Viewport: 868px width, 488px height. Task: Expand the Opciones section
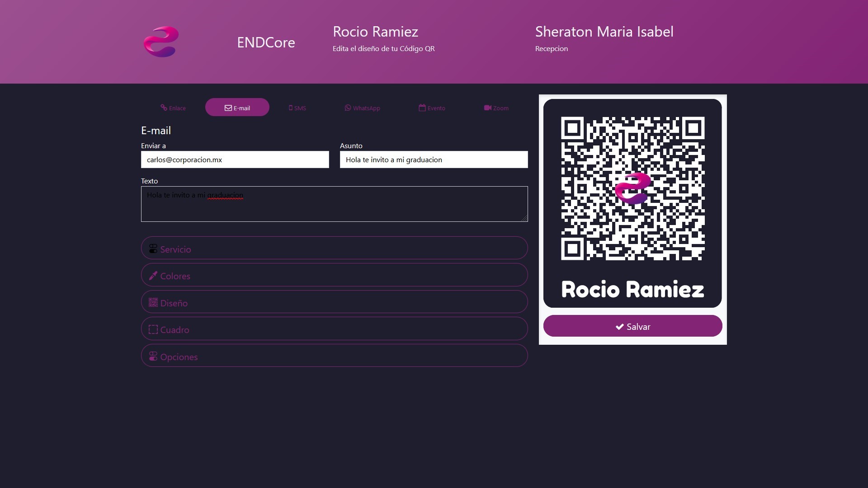tap(335, 356)
